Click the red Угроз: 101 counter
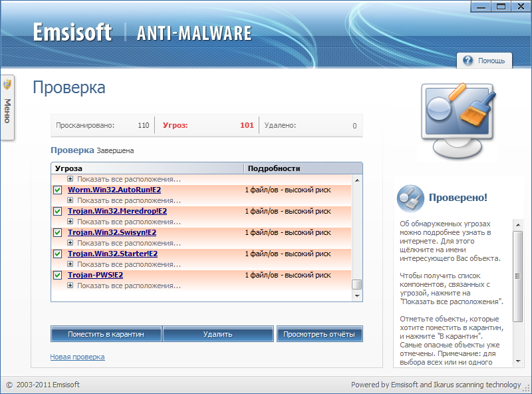Image resolution: width=532 pixels, height=394 pixels. 208,125
